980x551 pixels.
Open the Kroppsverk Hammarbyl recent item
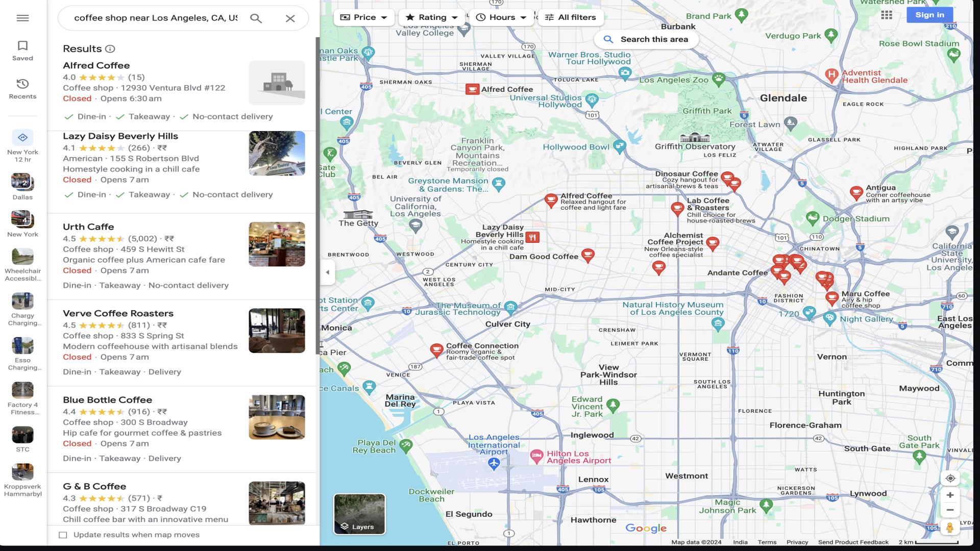point(22,480)
